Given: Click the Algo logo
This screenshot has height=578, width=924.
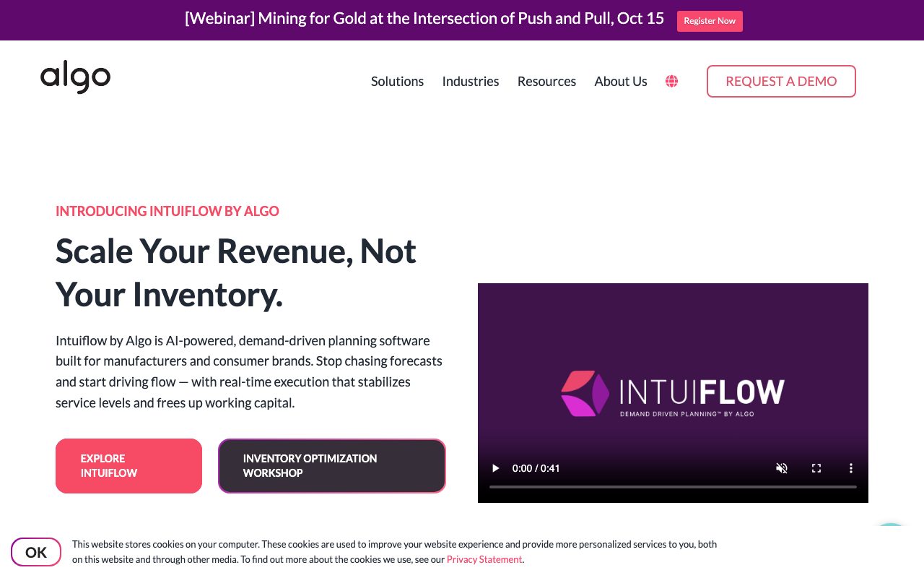Looking at the screenshot, I should 75,77.
